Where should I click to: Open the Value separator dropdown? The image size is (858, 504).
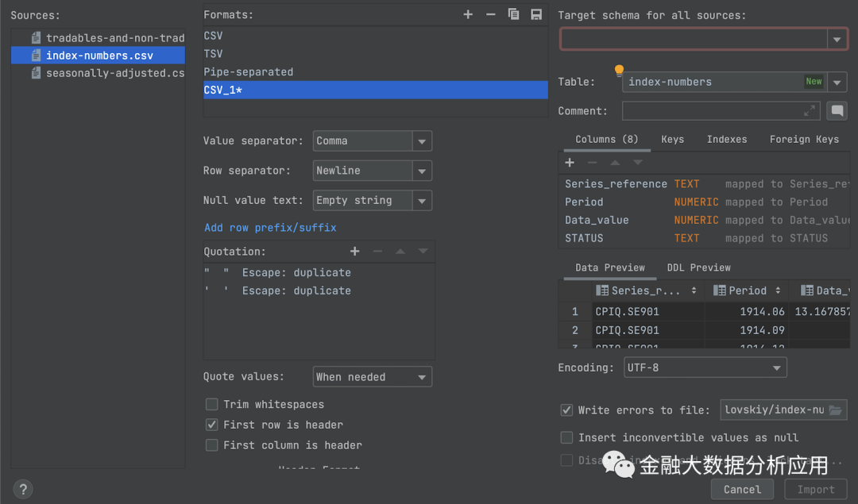tap(422, 141)
